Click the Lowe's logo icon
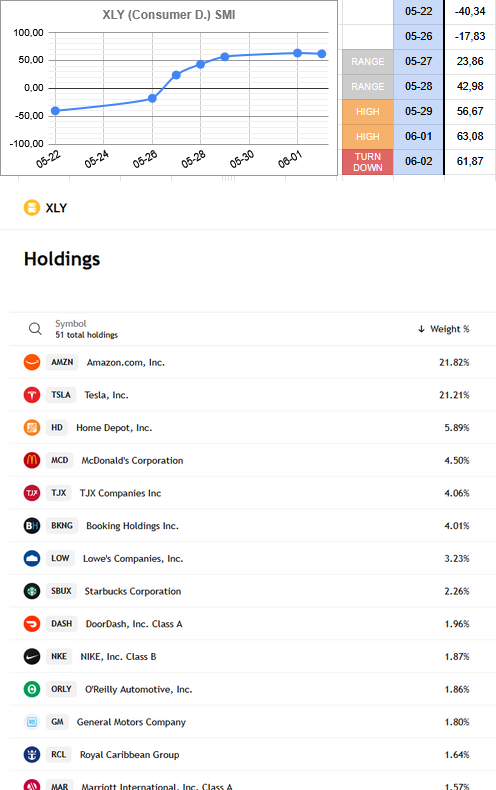 (32, 558)
